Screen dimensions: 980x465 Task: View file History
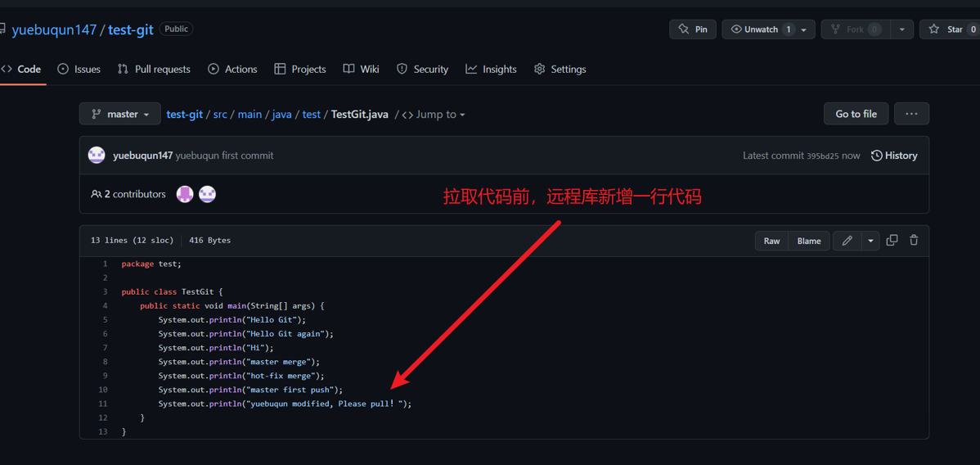coord(894,156)
